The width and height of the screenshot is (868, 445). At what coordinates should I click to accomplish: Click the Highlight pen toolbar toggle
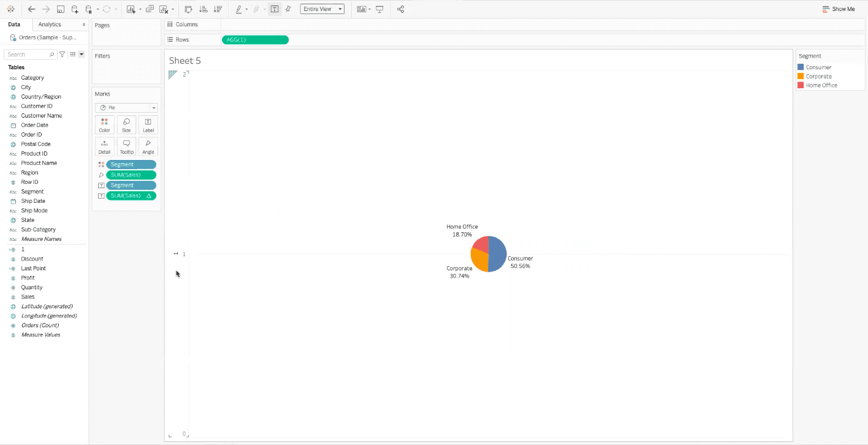pos(239,9)
